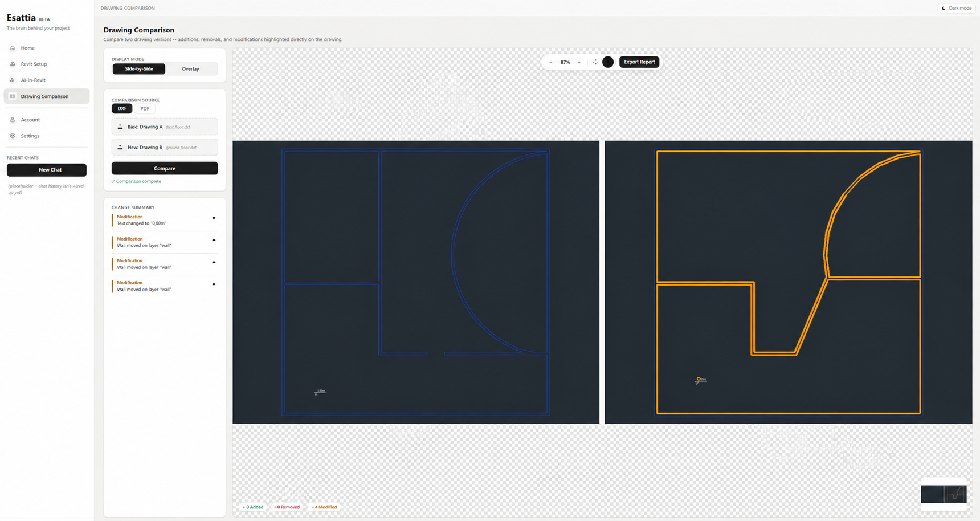Click the 0 Removed legend chip

point(287,507)
